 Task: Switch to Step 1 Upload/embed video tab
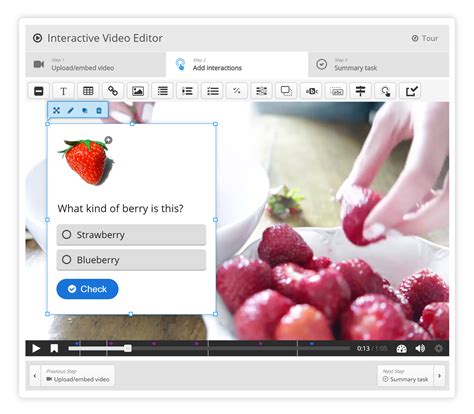(96, 64)
